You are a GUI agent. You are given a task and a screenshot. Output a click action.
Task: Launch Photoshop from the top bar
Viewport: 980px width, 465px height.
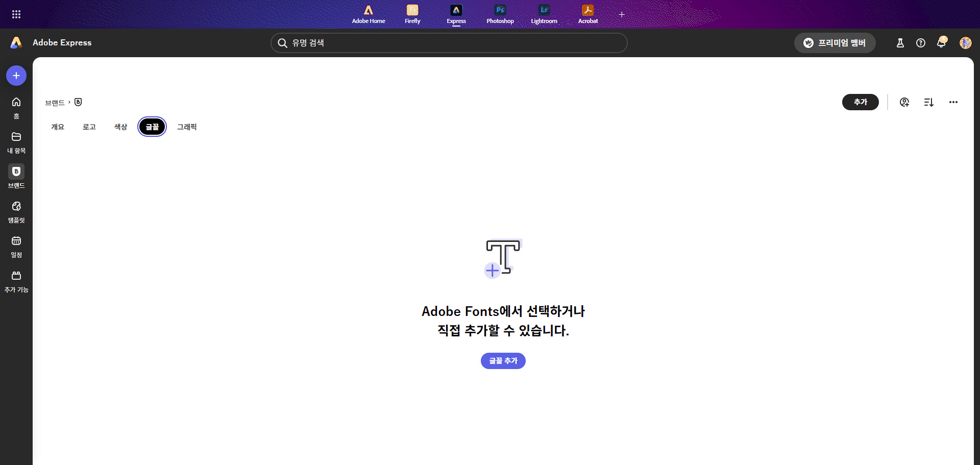pyautogui.click(x=500, y=14)
